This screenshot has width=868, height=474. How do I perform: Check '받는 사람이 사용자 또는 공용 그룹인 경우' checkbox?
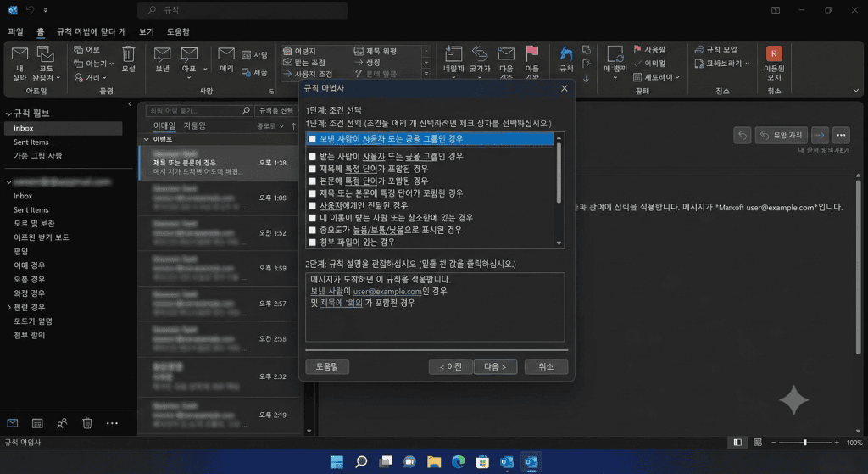(312, 157)
